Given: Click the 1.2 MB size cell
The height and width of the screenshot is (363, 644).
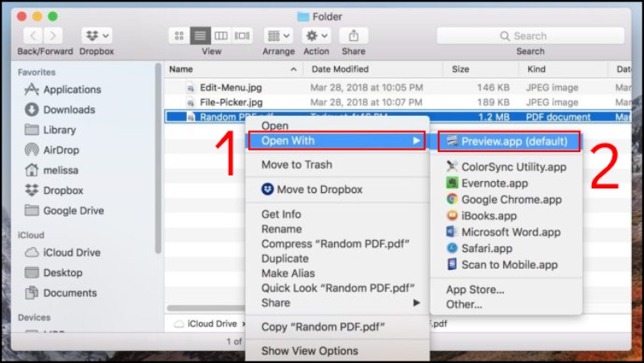Looking at the screenshot, I should tap(493, 117).
